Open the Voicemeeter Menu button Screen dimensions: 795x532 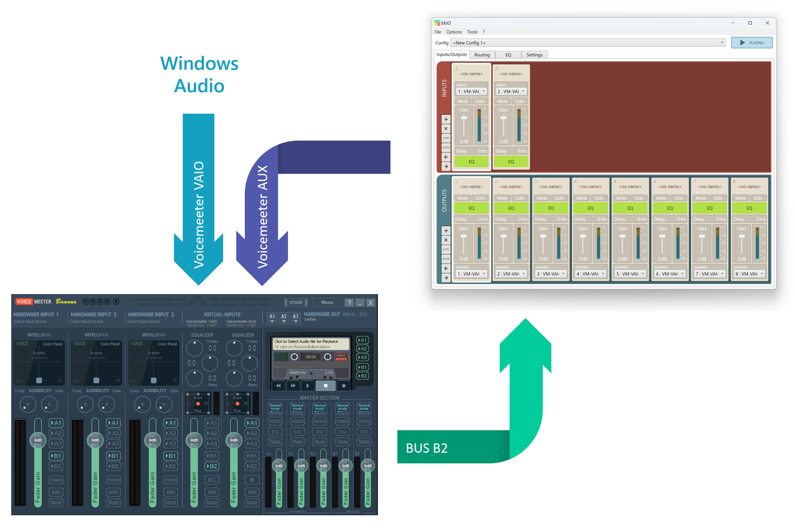coord(327,302)
